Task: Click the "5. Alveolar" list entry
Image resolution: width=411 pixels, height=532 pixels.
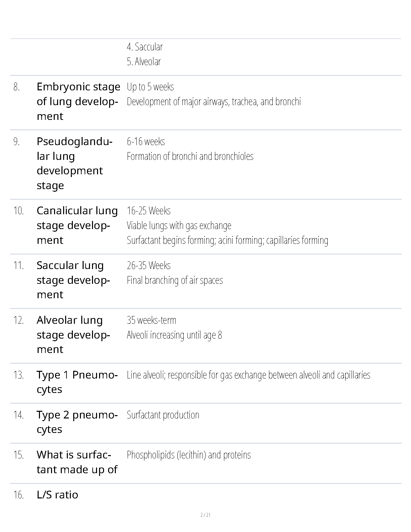Action: pyautogui.click(x=144, y=62)
